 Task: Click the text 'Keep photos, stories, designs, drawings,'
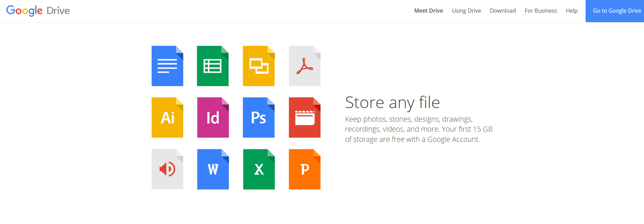coord(409,119)
